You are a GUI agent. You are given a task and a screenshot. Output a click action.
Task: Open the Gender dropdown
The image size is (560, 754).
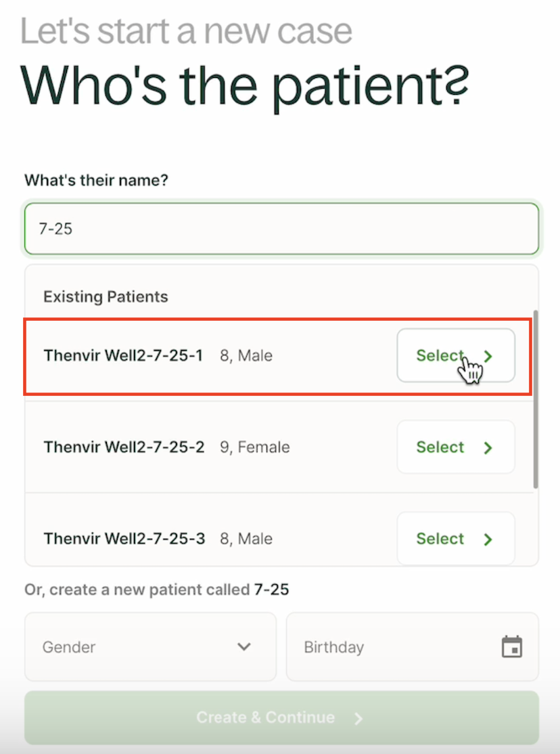150,646
